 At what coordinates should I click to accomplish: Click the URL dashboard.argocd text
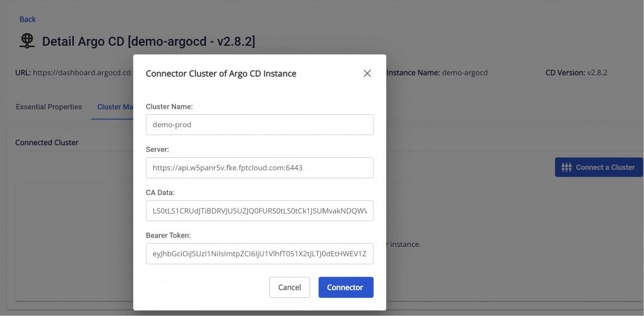pos(74,73)
